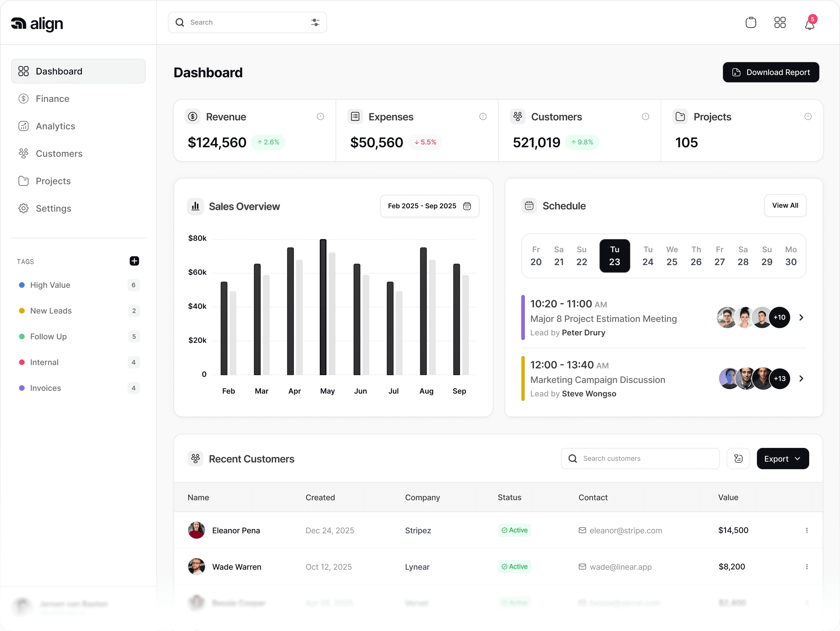Click the top Search field
Image resolution: width=840 pixels, height=631 pixels.
(x=247, y=22)
